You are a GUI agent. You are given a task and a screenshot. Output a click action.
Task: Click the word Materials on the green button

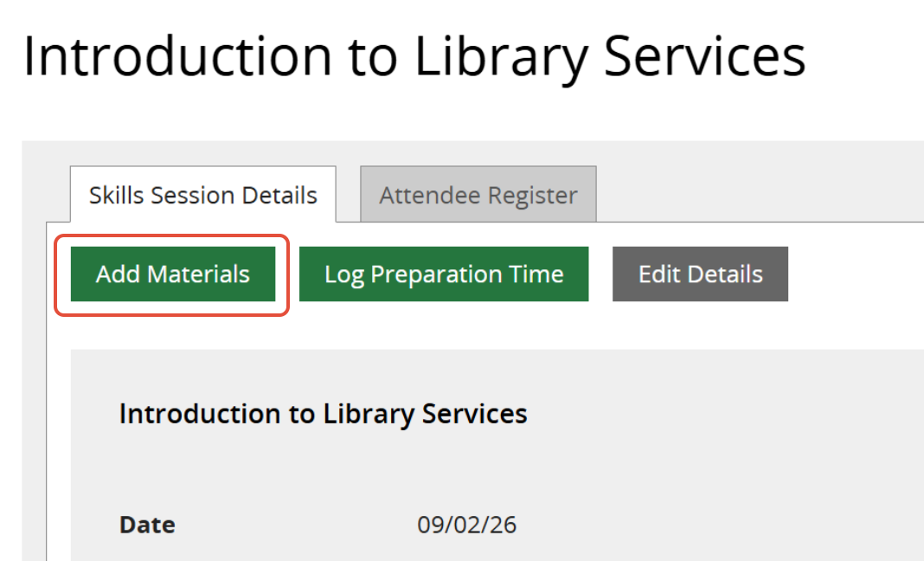[198, 274]
